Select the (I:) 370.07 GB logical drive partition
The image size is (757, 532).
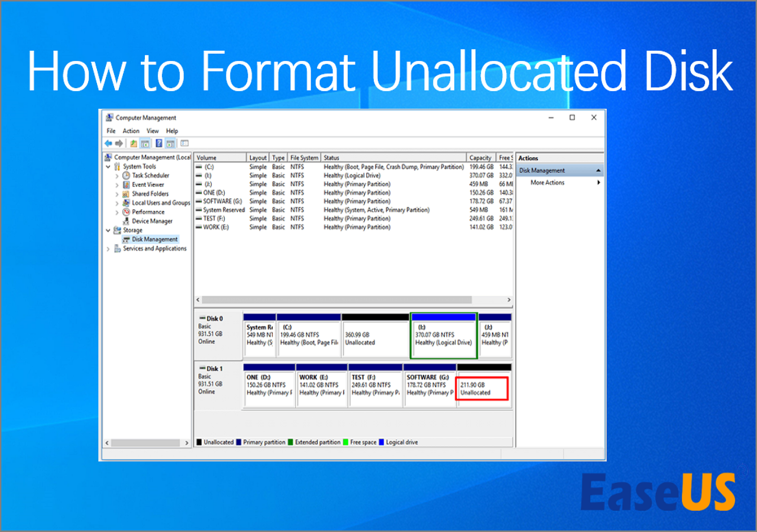click(x=444, y=336)
